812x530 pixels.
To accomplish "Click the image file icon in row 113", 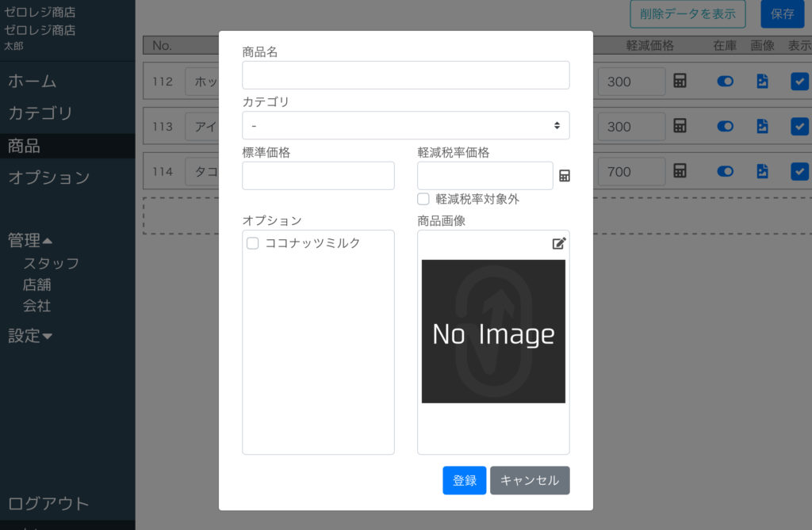I will coord(762,126).
